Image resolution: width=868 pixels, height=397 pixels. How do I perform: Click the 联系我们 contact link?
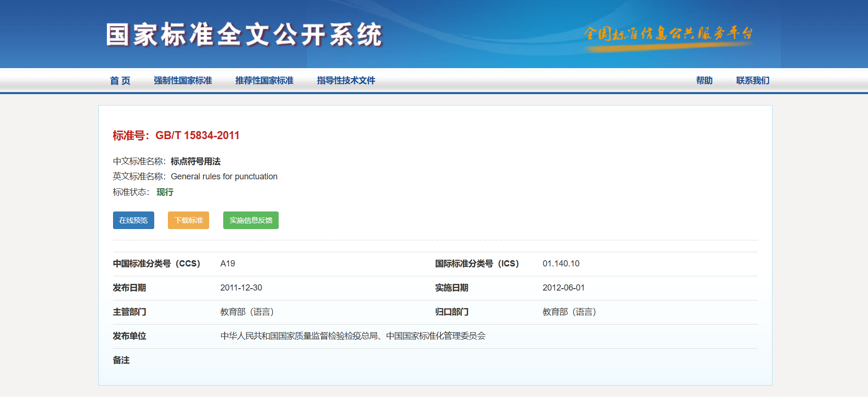(753, 80)
